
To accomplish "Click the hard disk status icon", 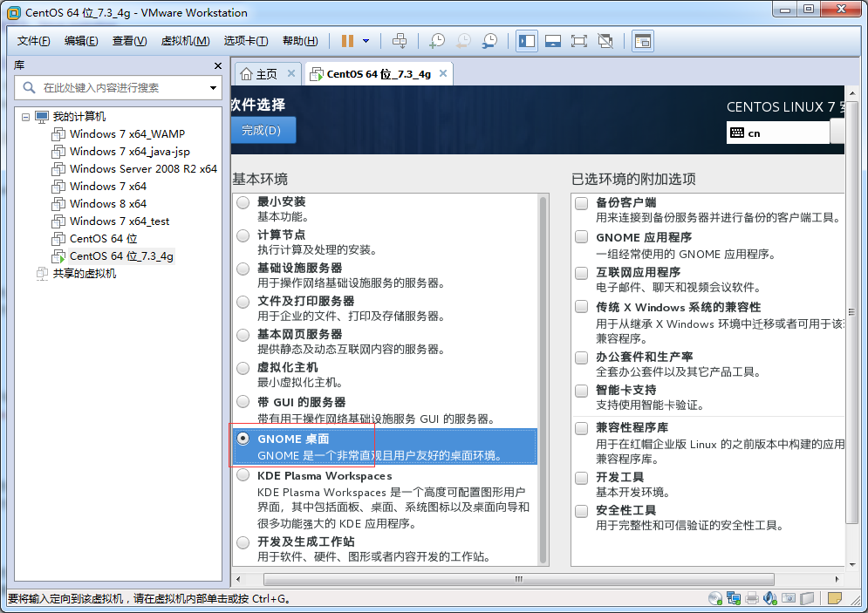I will coord(808,598).
